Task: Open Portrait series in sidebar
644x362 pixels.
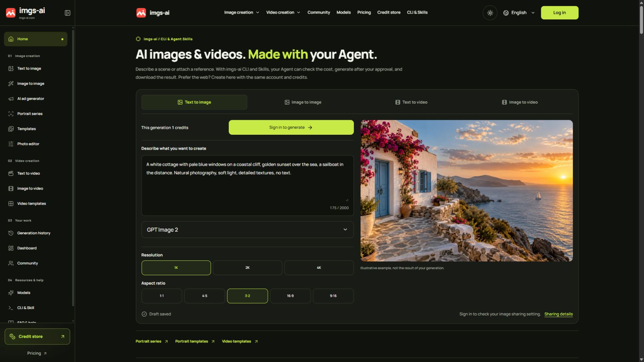Action: click(35, 114)
